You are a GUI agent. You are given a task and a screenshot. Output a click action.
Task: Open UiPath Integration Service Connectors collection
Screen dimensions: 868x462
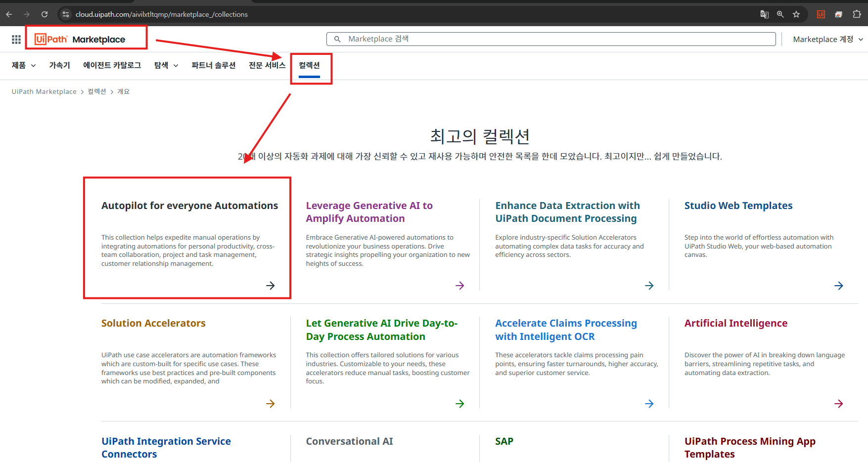click(166, 448)
